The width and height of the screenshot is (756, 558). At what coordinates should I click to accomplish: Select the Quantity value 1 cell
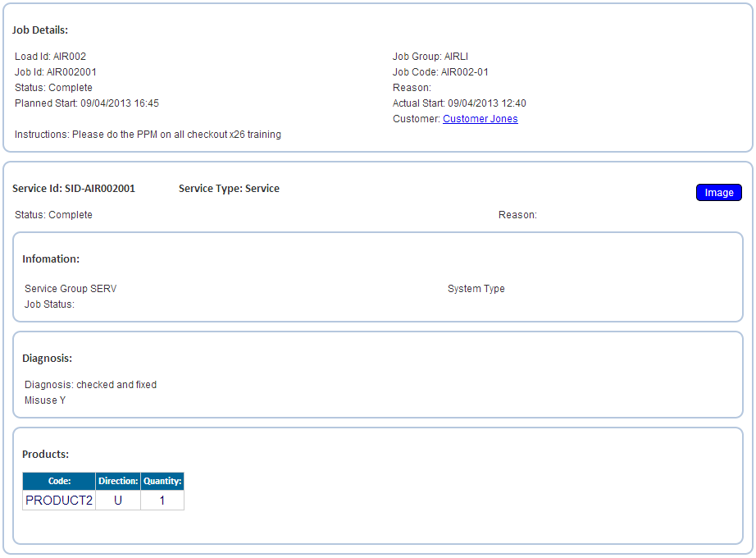162,501
